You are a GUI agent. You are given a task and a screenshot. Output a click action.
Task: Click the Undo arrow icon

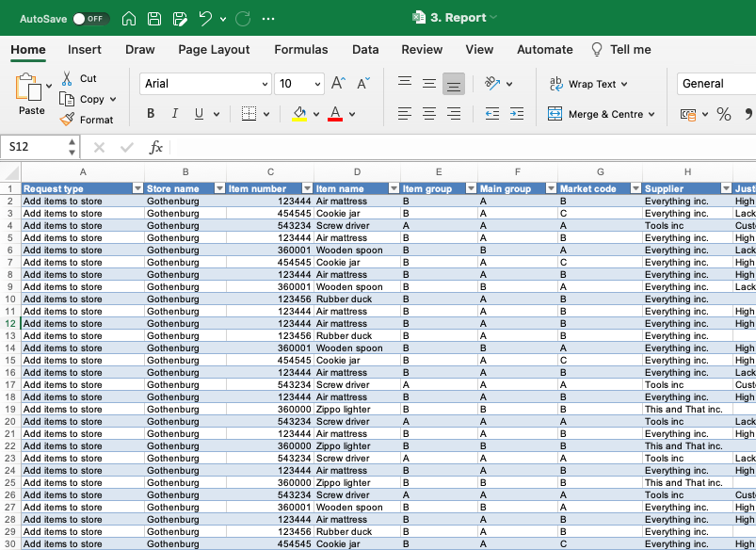click(205, 19)
